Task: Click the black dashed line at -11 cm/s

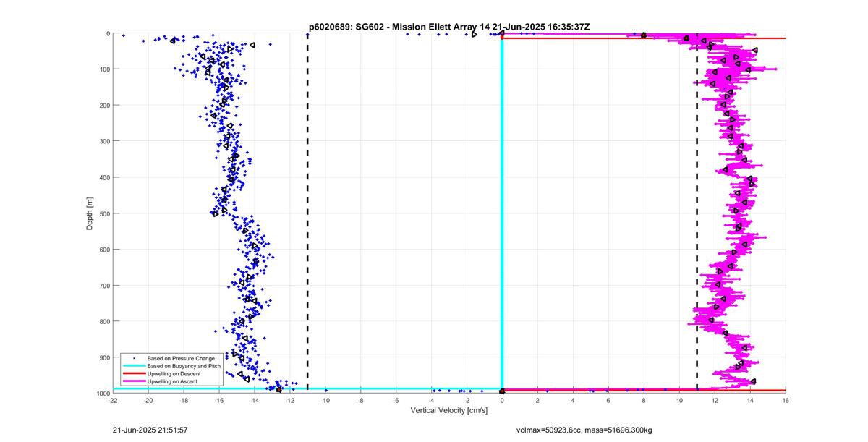Action: click(x=307, y=213)
